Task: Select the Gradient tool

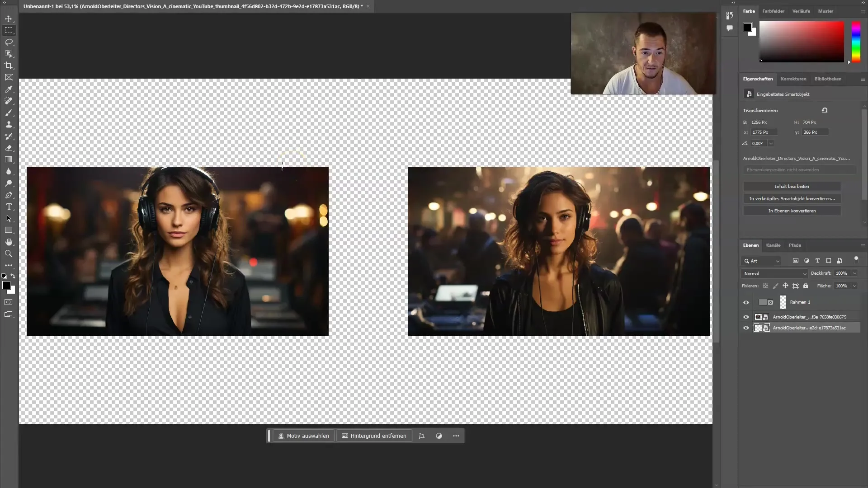Action: (x=9, y=160)
